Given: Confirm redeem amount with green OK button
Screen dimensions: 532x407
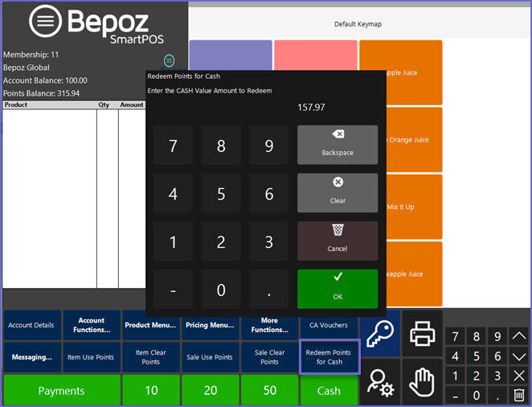Looking at the screenshot, I should tap(338, 288).
